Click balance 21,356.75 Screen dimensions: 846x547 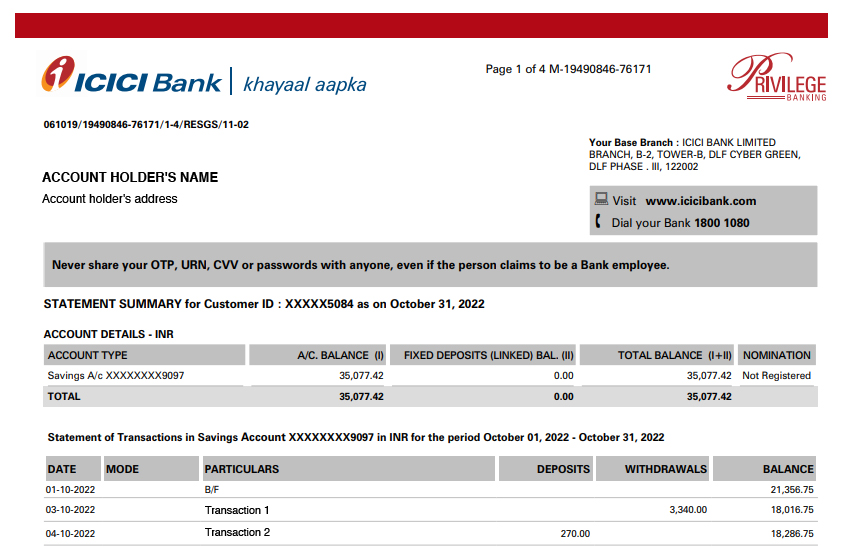click(x=792, y=490)
